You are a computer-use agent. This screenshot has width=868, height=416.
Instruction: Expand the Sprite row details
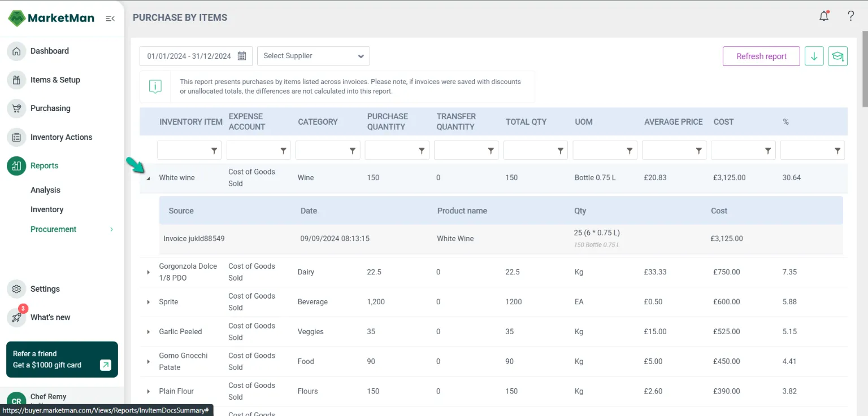148,302
